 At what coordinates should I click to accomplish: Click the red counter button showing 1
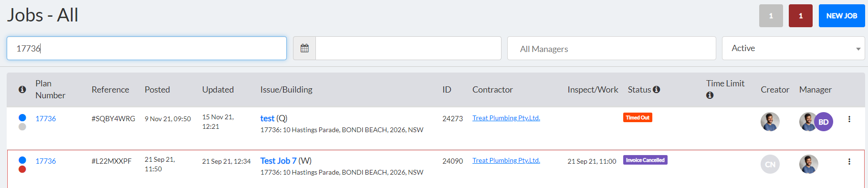801,16
